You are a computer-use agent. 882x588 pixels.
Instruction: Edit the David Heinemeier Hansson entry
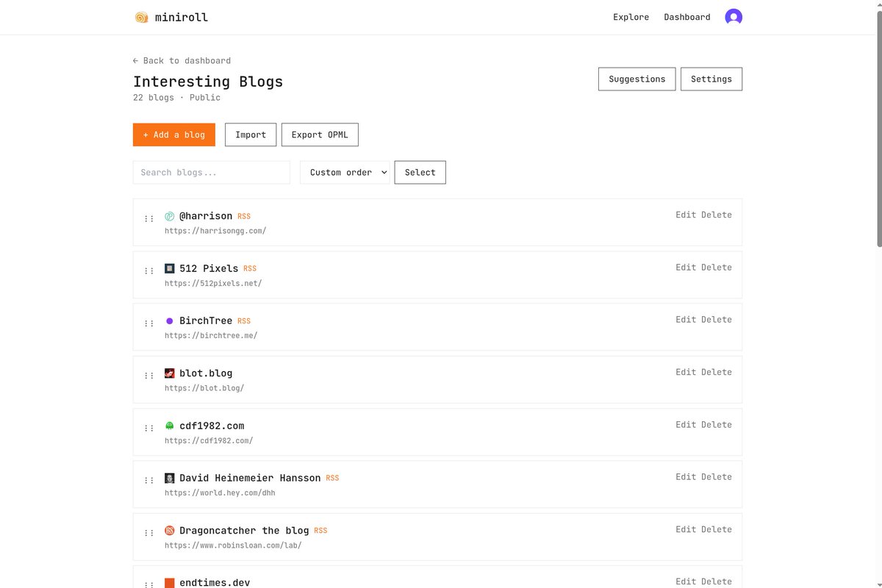686,476
